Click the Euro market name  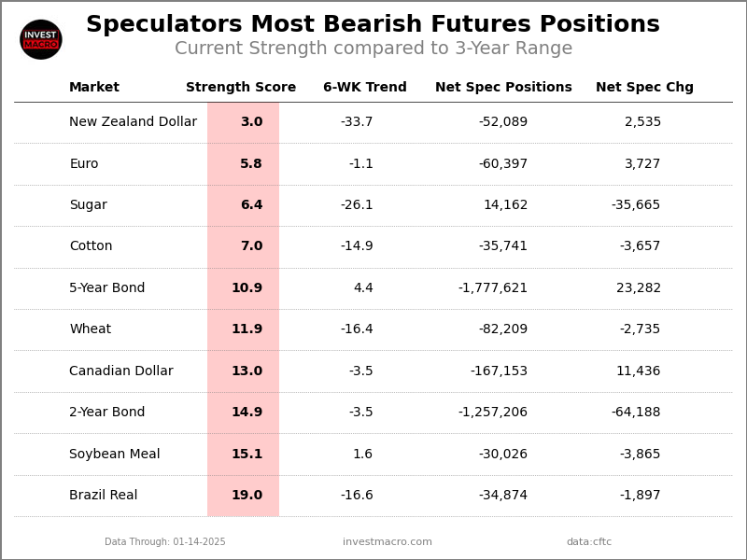click(84, 164)
